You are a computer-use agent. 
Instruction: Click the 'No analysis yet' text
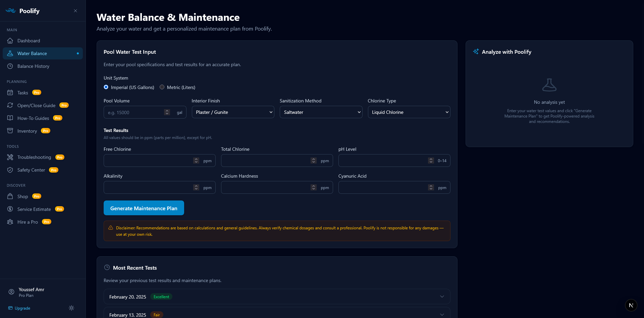pyautogui.click(x=549, y=102)
